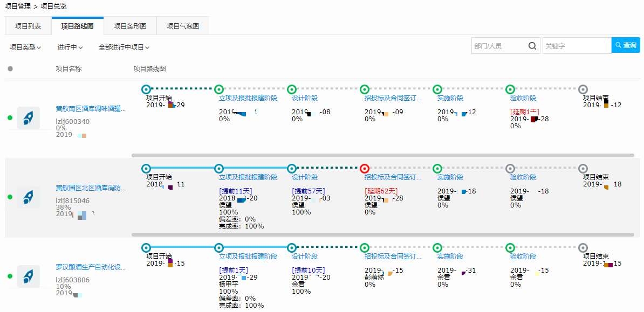Click grey status dot in table header

10,69
